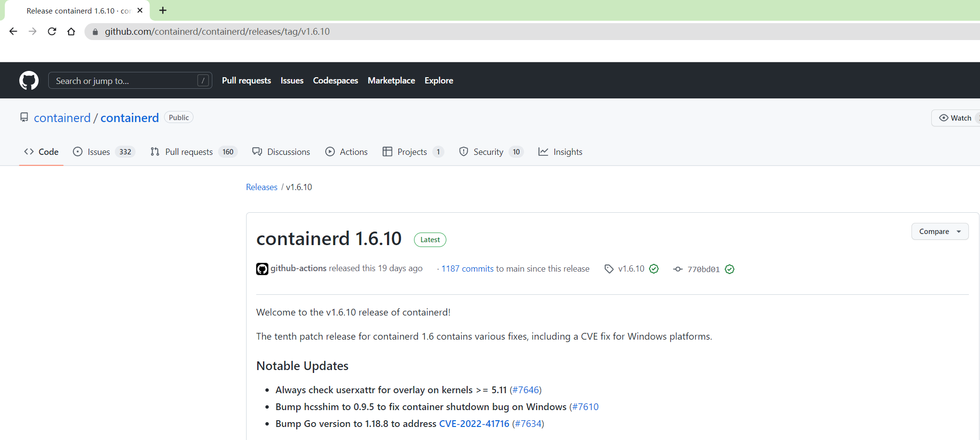980x440 pixels.
Task: Open pull request #7610 link
Action: pyautogui.click(x=585, y=407)
